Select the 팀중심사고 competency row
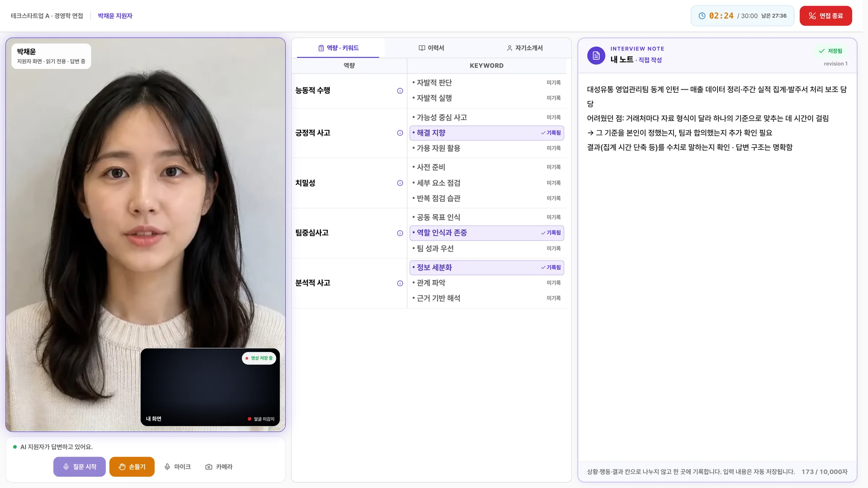Viewport: 868px width, 488px height. pyautogui.click(x=349, y=233)
